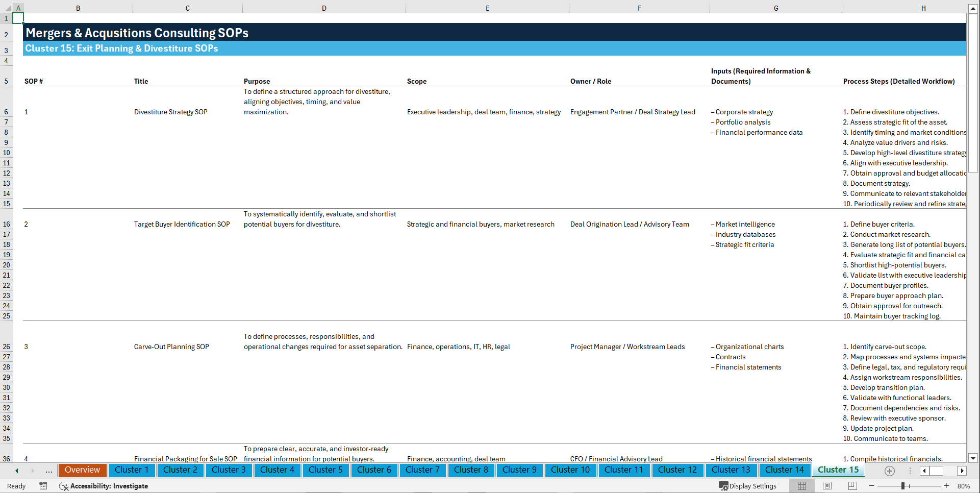Zoom in using the plus icon
980x493 pixels.
coord(946,486)
